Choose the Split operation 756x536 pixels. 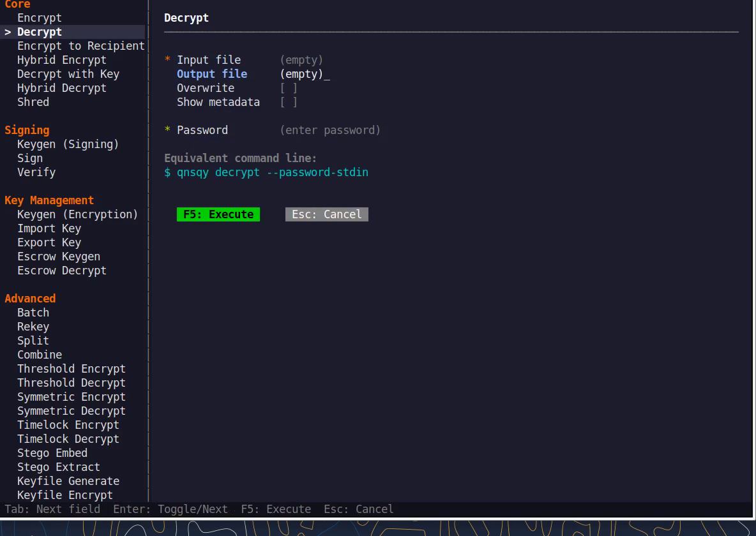pyautogui.click(x=33, y=340)
